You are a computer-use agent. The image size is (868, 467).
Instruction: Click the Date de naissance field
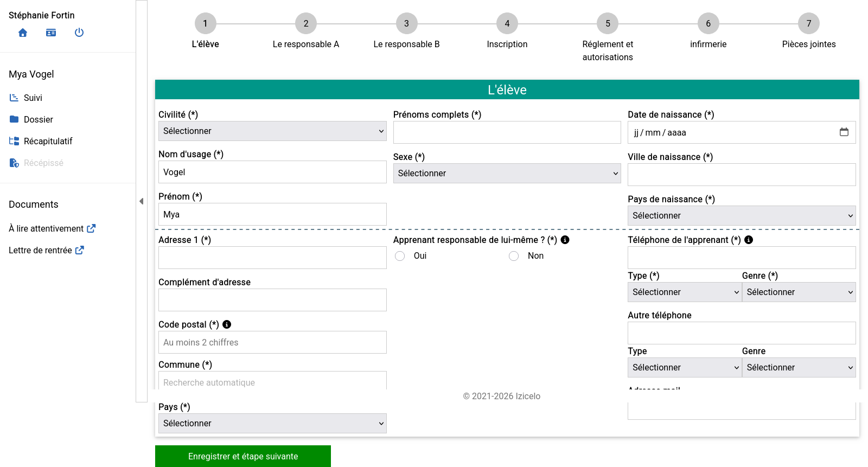pyautogui.click(x=742, y=132)
